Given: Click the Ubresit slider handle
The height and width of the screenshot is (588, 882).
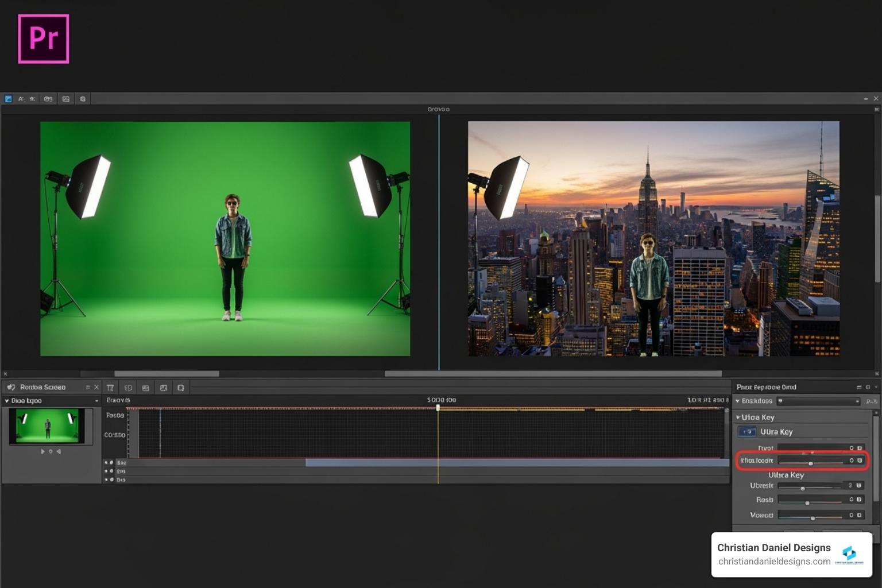Looking at the screenshot, I should pyautogui.click(x=803, y=488).
